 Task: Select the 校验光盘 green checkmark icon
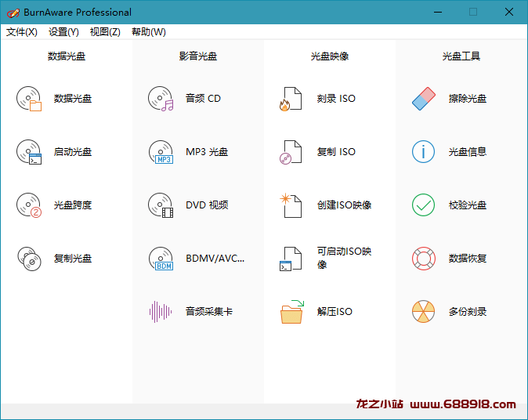[423, 205]
